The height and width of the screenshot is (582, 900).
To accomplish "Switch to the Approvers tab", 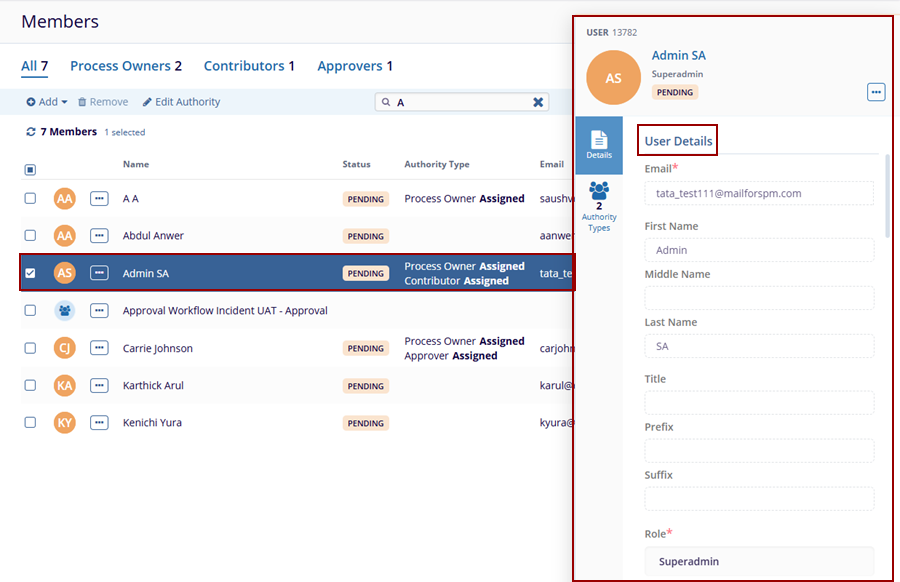I will pos(354,66).
